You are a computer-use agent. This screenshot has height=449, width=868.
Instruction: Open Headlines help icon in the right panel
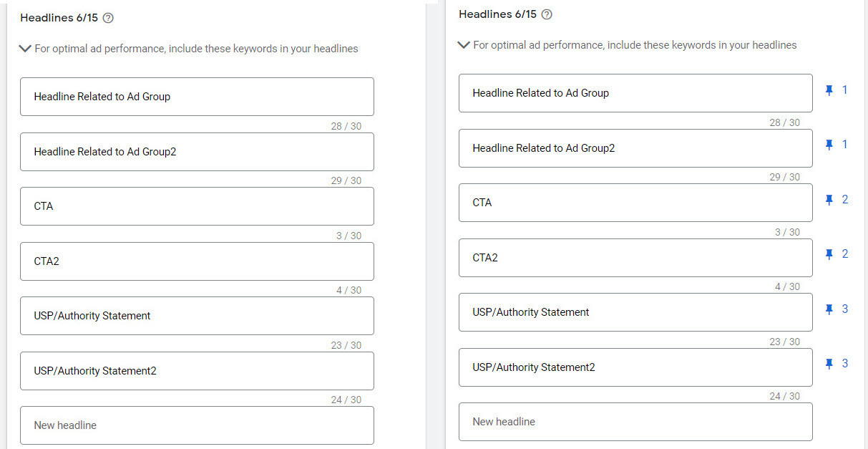coord(547,14)
